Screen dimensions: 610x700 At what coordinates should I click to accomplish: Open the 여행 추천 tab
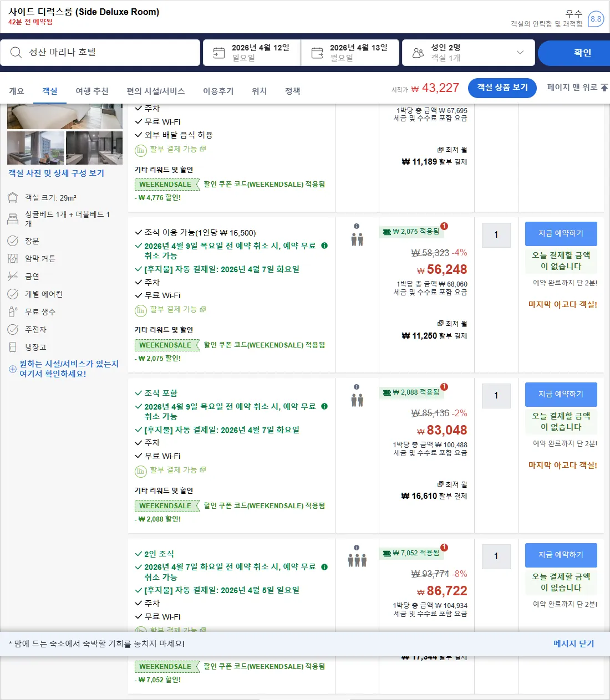click(92, 91)
